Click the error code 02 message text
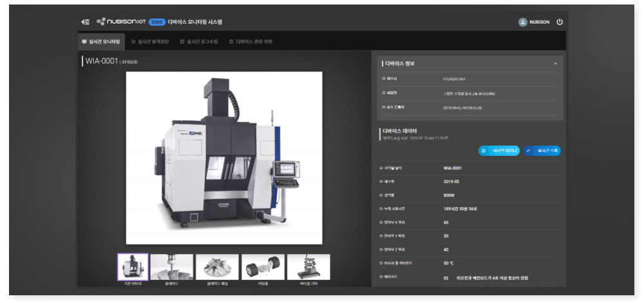Image resolution: width=644 pixels, height=303 pixels. (492, 278)
